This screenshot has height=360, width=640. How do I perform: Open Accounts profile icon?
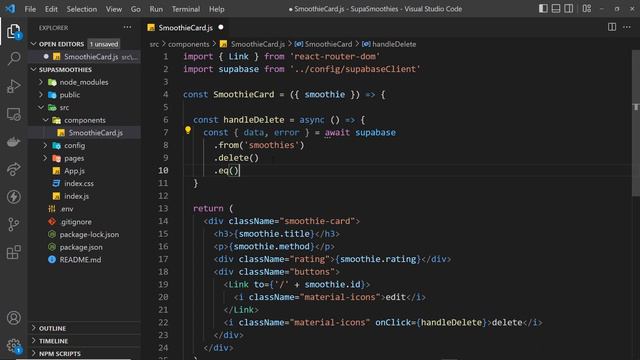[x=14, y=318]
